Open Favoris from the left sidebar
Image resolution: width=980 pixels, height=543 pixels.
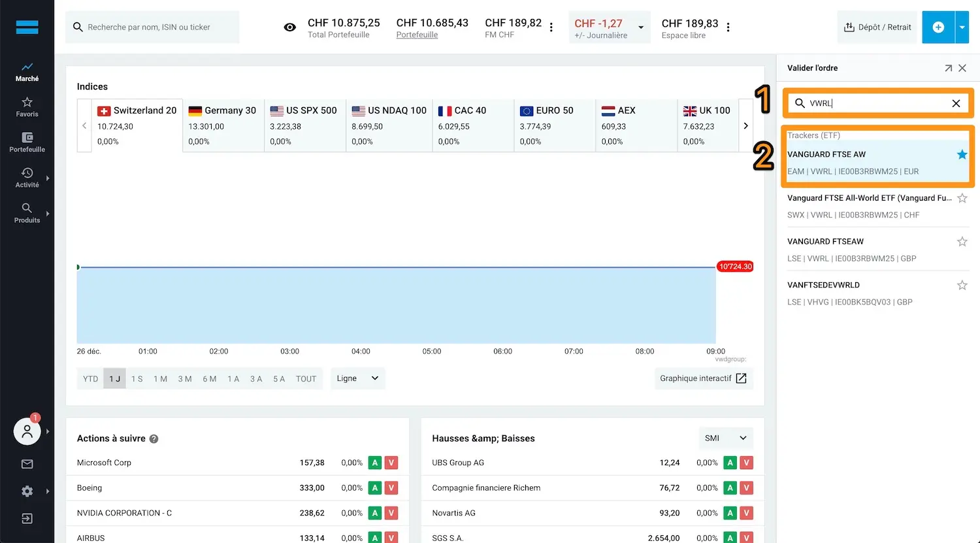pos(27,107)
